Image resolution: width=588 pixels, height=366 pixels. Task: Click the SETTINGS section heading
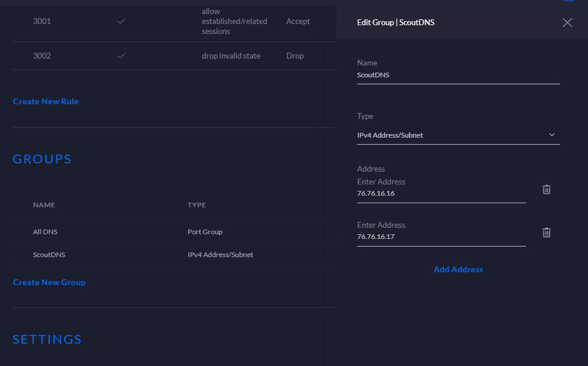pos(47,340)
